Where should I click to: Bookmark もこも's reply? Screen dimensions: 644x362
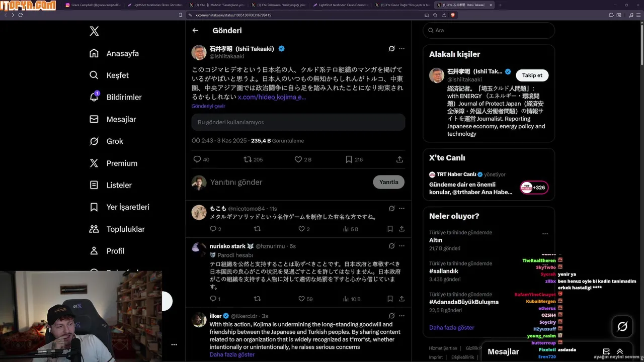point(390,229)
